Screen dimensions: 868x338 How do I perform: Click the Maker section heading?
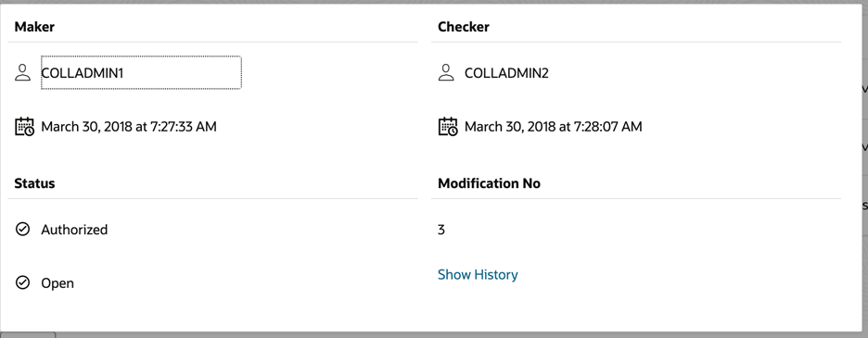pyautogui.click(x=34, y=27)
